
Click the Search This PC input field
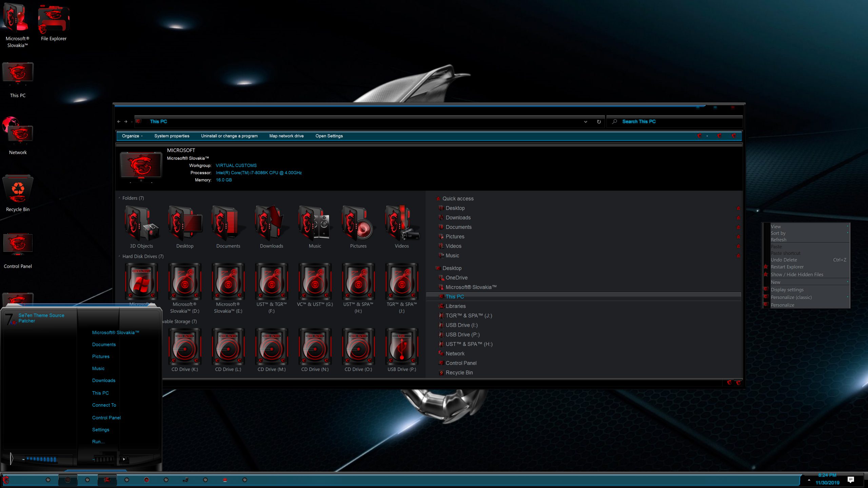675,121
